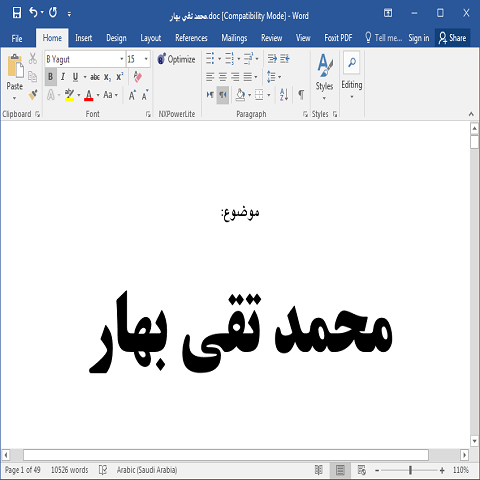Open the Foxit PDF tab
Screen dimensions: 480x480
[338, 38]
